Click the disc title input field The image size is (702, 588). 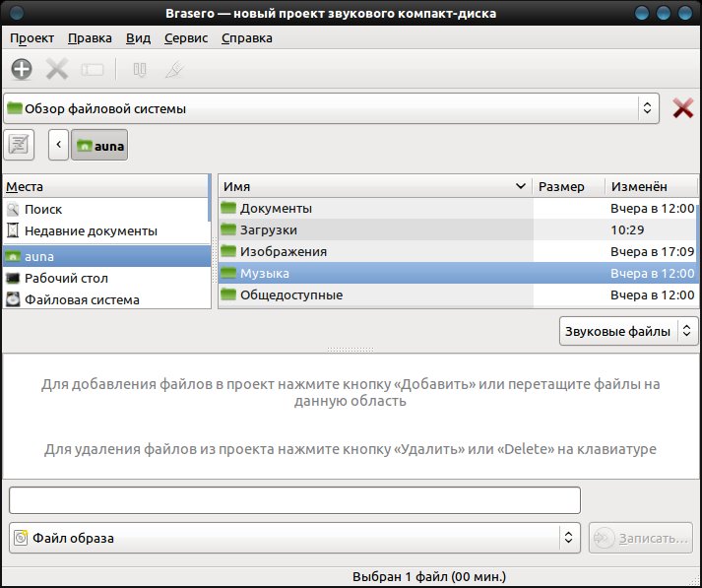(294, 500)
